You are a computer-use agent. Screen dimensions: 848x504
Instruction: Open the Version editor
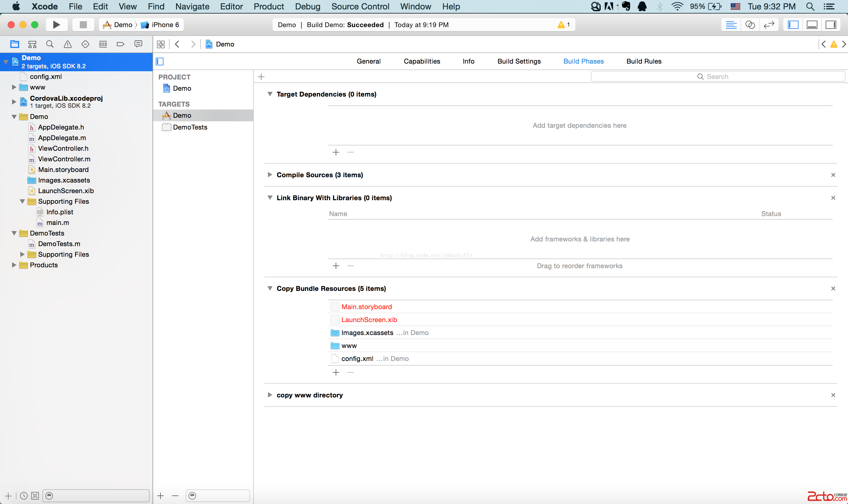click(768, 25)
